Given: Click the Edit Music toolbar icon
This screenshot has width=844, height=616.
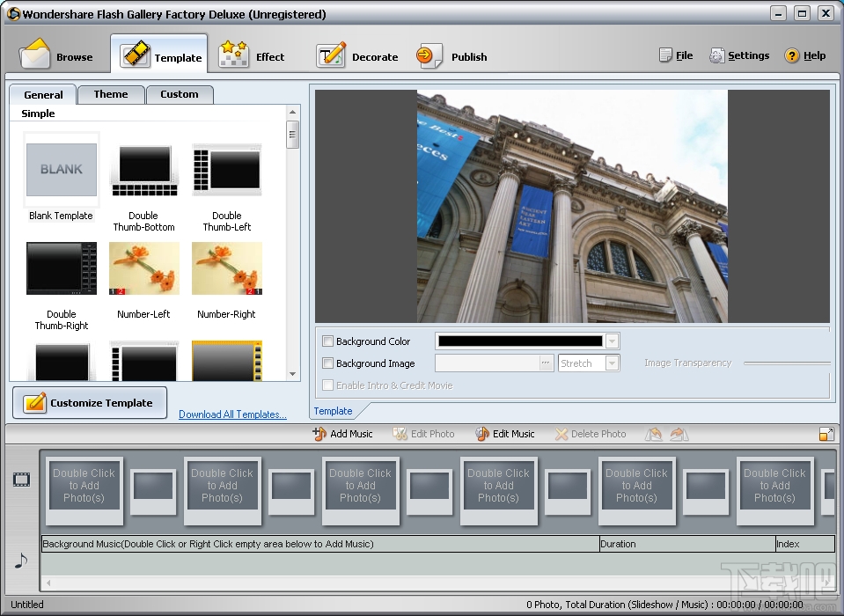Looking at the screenshot, I should [482, 434].
